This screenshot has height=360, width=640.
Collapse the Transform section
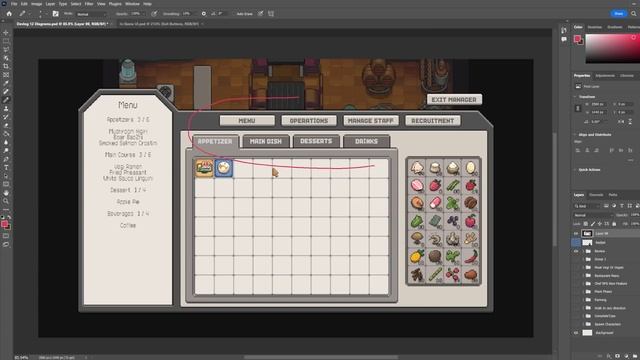(576, 97)
